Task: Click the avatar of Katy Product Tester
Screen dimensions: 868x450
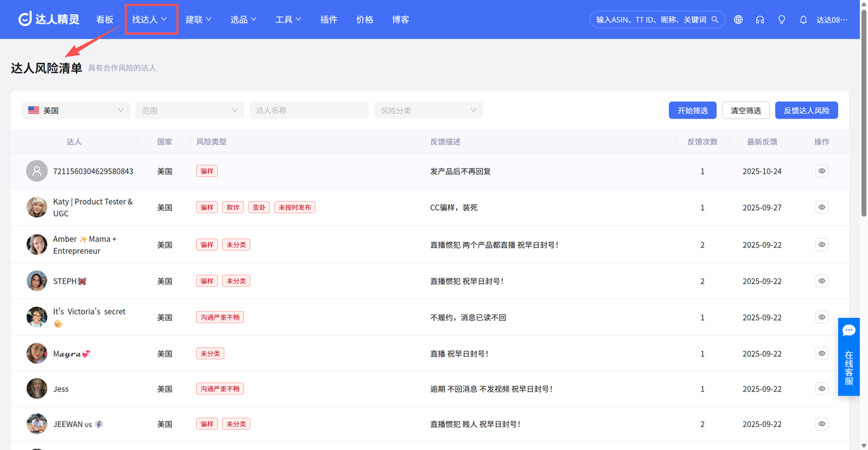Action: click(37, 207)
